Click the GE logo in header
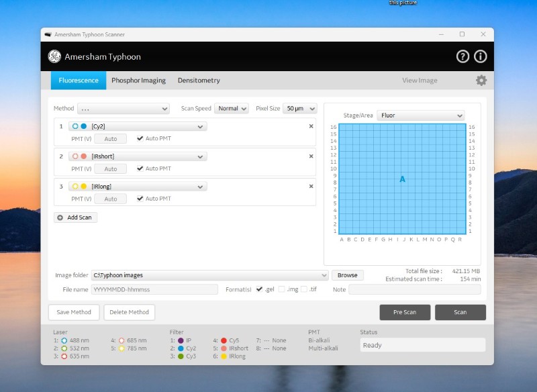 [54, 56]
